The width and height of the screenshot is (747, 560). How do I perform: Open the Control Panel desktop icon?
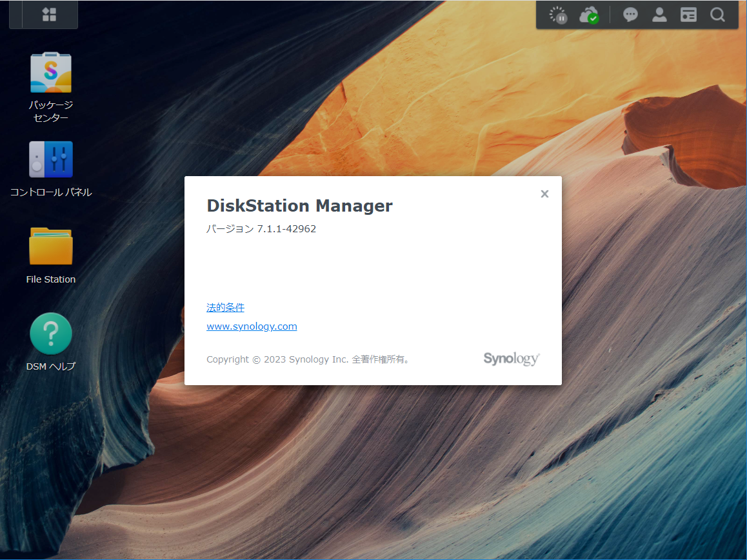click(x=51, y=159)
